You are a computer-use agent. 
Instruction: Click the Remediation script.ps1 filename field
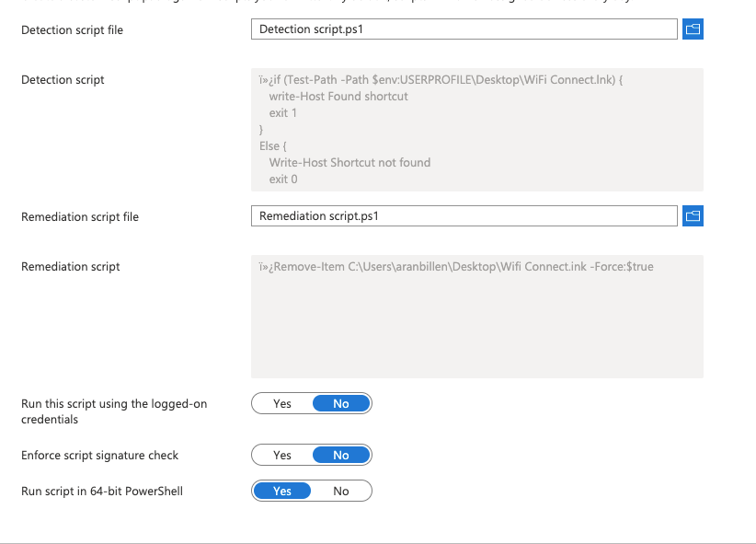[x=464, y=215]
